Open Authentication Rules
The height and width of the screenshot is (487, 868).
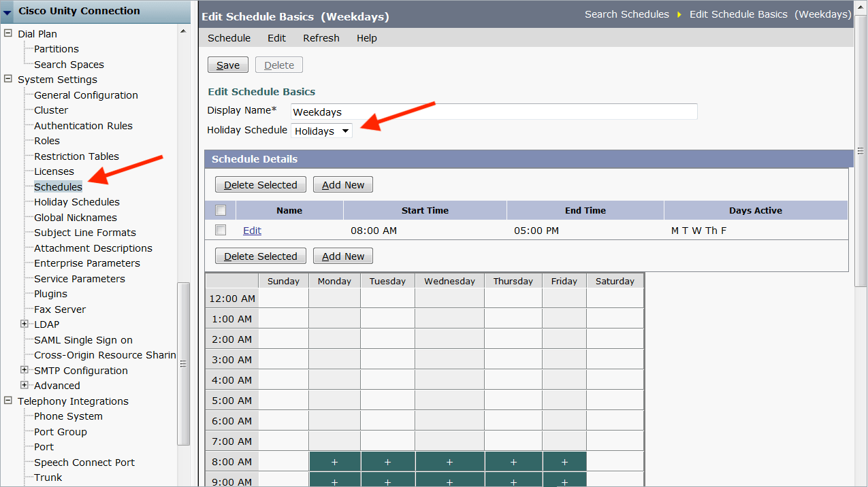[x=83, y=126]
